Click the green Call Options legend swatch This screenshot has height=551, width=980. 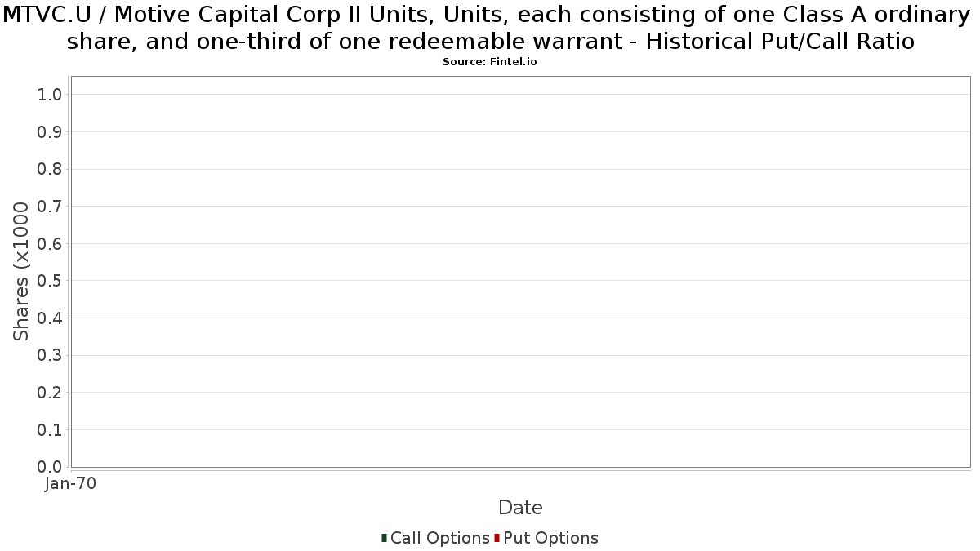pyautogui.click(x=384, y=538)
